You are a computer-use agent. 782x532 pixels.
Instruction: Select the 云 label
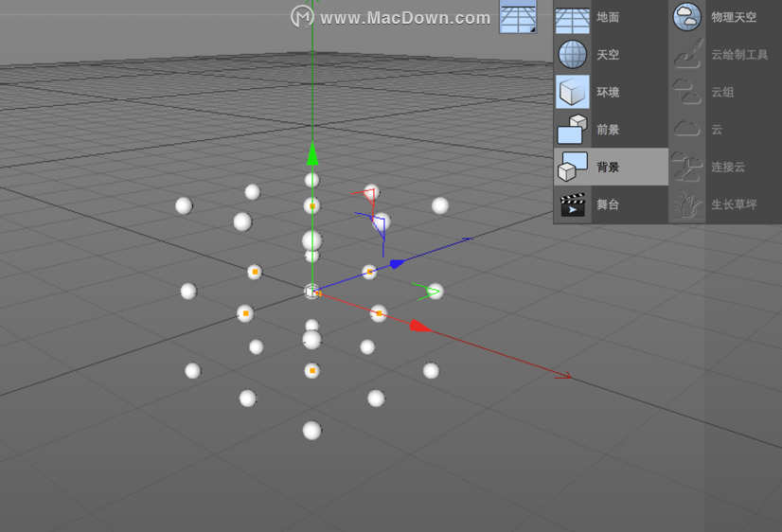[717, 130]
